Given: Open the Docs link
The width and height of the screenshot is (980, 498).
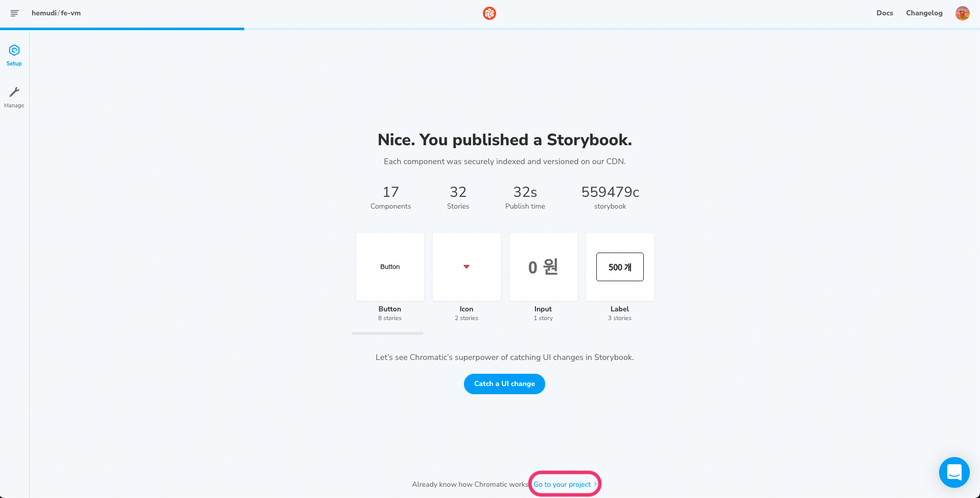Looking at the screenshot, I should pos(884,13).
